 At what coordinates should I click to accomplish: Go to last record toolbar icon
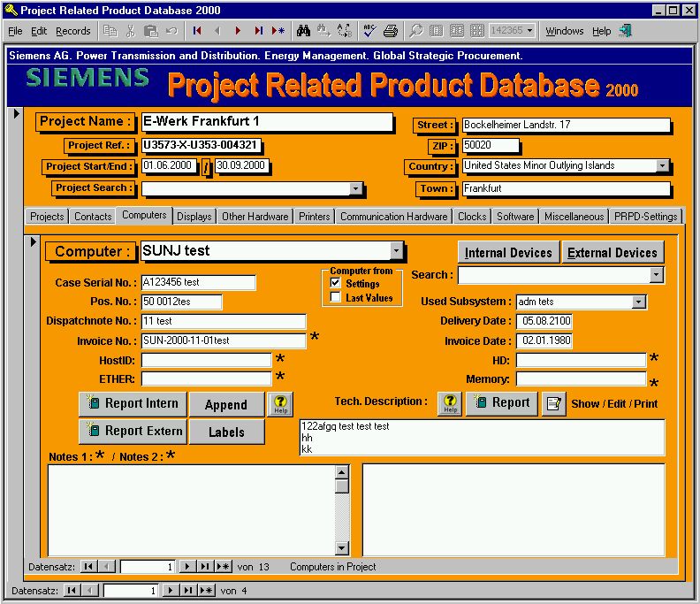258,30
